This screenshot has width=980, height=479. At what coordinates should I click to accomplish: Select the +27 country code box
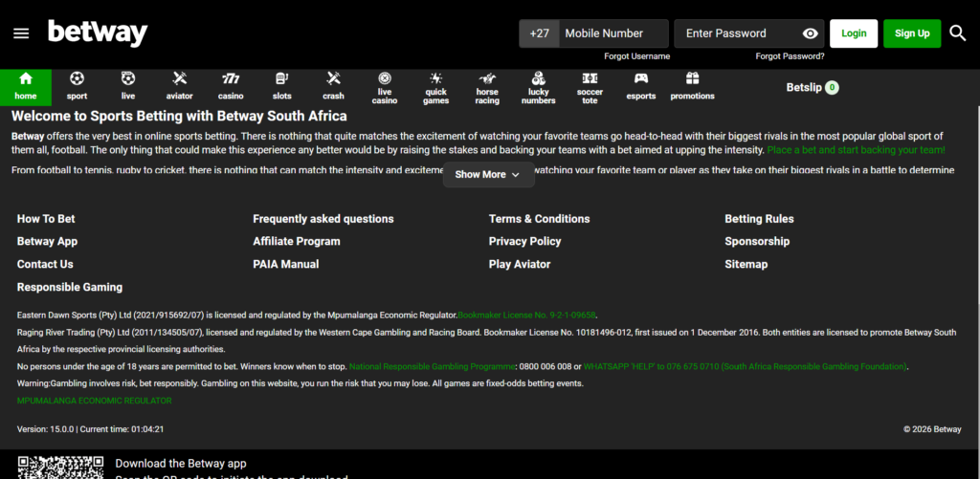coord(539,33)
